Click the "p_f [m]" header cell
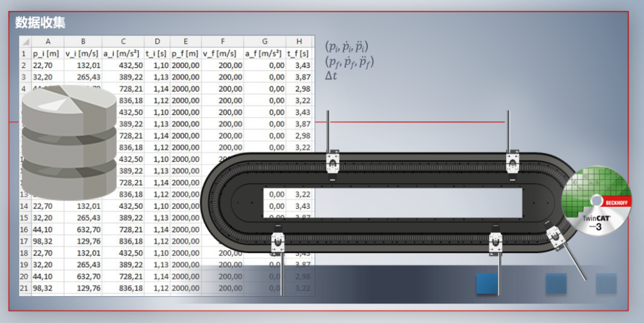The image size is (644, 323). (185, 54)
